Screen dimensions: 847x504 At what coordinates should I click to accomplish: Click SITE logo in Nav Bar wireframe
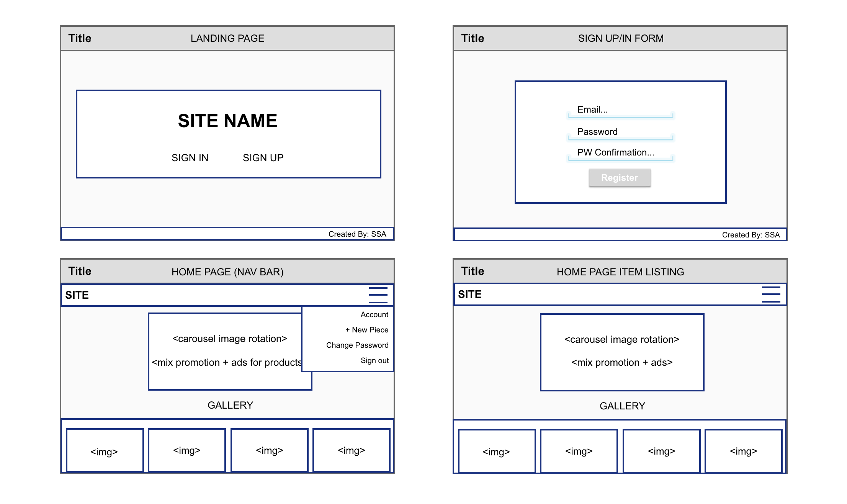77,295
